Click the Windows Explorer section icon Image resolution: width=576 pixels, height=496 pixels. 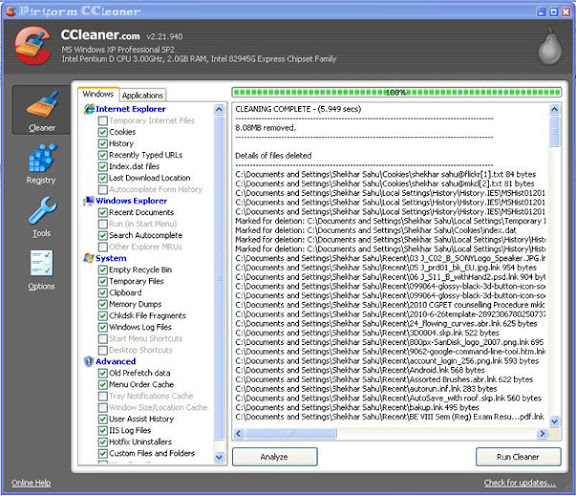(x=89, y=201)
